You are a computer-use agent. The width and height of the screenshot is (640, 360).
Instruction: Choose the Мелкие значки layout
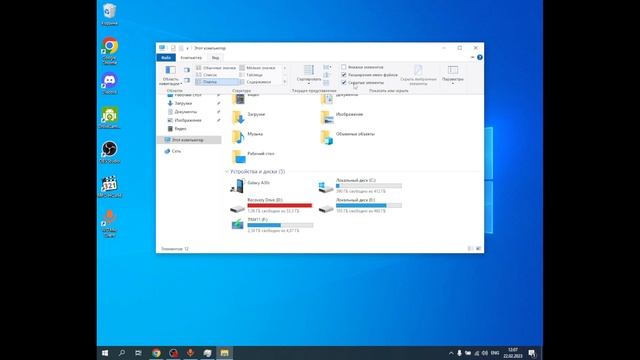click(258, 68)
